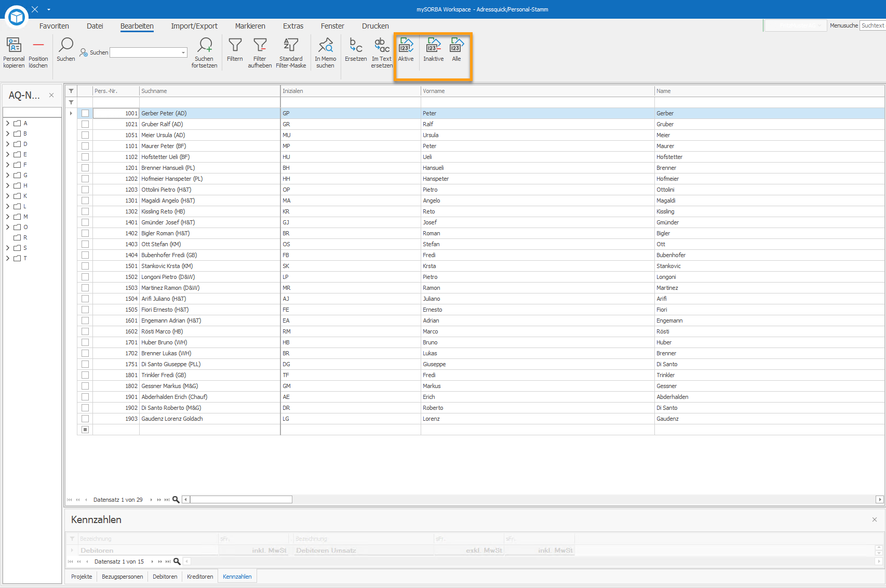Switch to the Bezugspersonen bottom tab
886x588 pixels.
[x=123, y=577]
